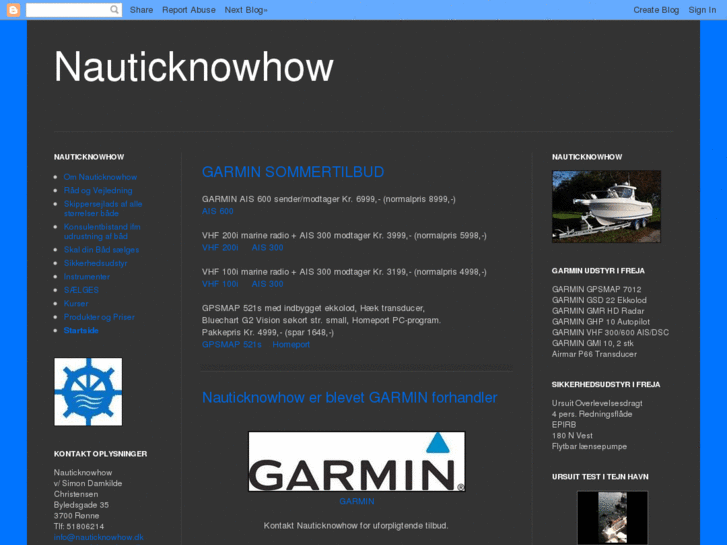Click the GARMIN logo image

[x=357, y=461]
